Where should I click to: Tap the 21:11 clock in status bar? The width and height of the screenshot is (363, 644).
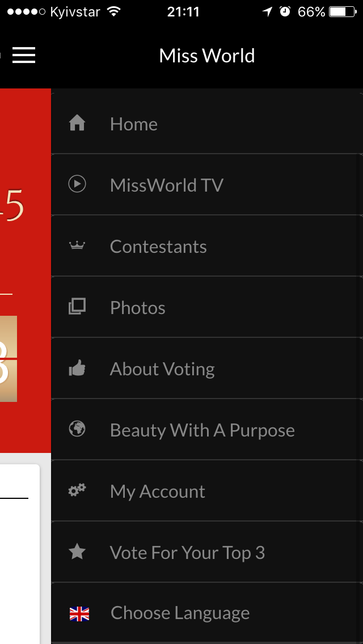(x=183, y=11)
